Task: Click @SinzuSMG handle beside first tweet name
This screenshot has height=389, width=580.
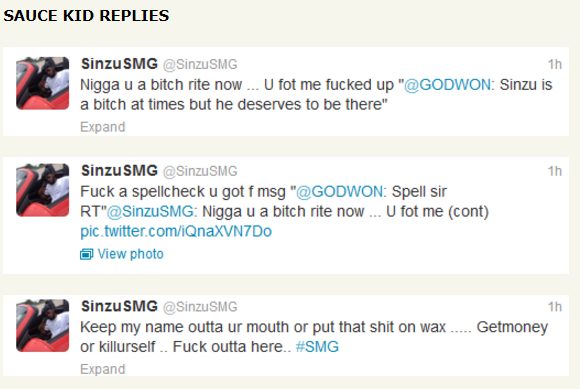Action: click(x=200, y=65)
